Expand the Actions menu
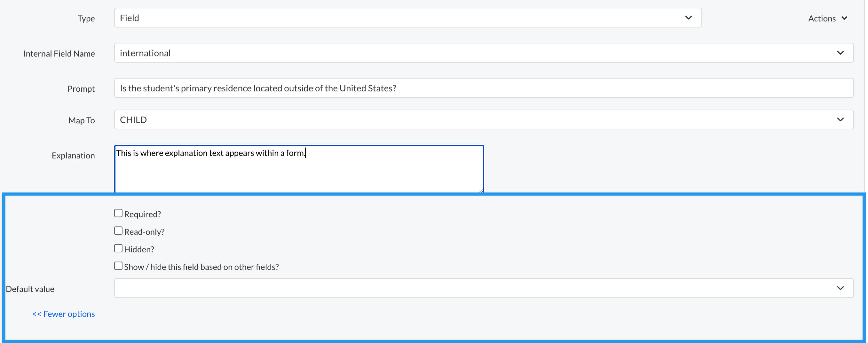Viewport: 868px width, 343px height. pyautogui.click(x=822, y=19)
